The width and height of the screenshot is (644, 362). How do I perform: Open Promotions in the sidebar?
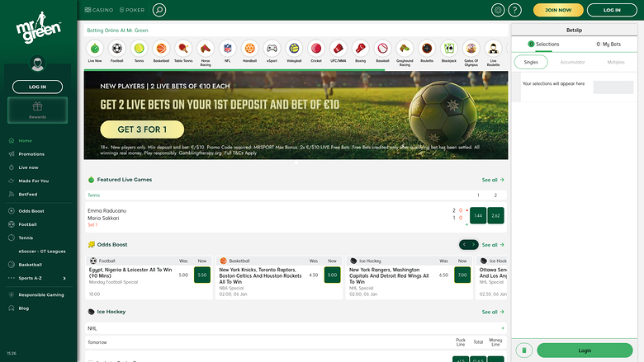(31, 154)
